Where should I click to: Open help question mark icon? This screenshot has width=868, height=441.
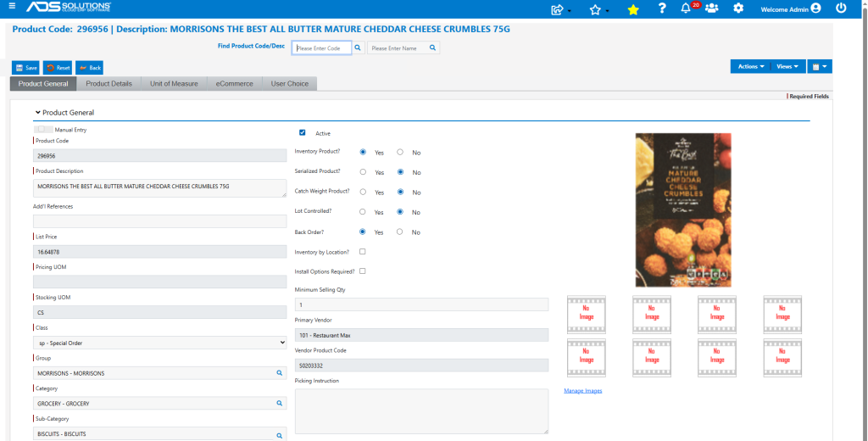coord(661,8)
